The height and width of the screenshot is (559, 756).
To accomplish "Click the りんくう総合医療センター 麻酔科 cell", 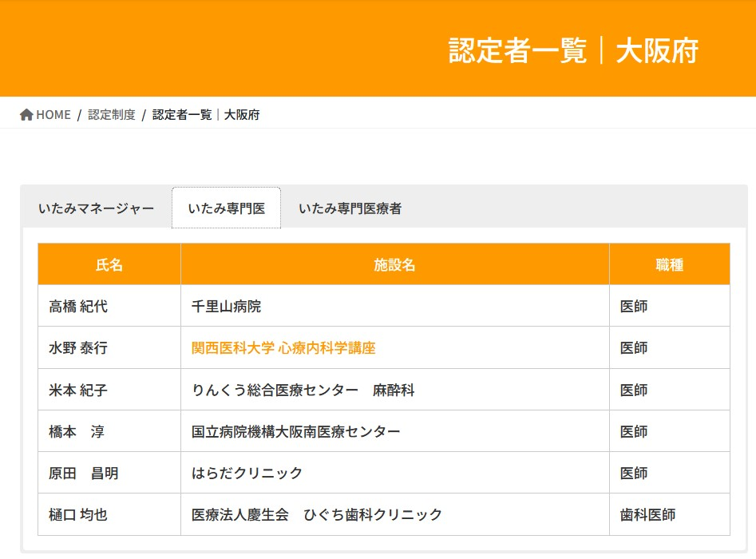I will [x=395, y=390].
